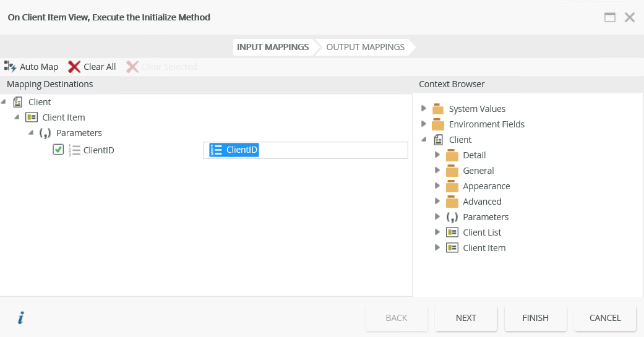Collapse the Client node in Context Browser

[x=424, y=139]
